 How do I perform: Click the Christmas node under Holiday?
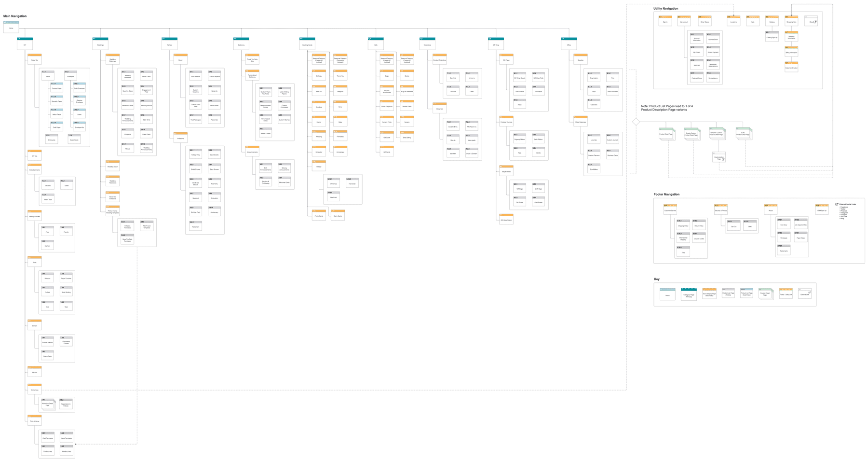333,183
